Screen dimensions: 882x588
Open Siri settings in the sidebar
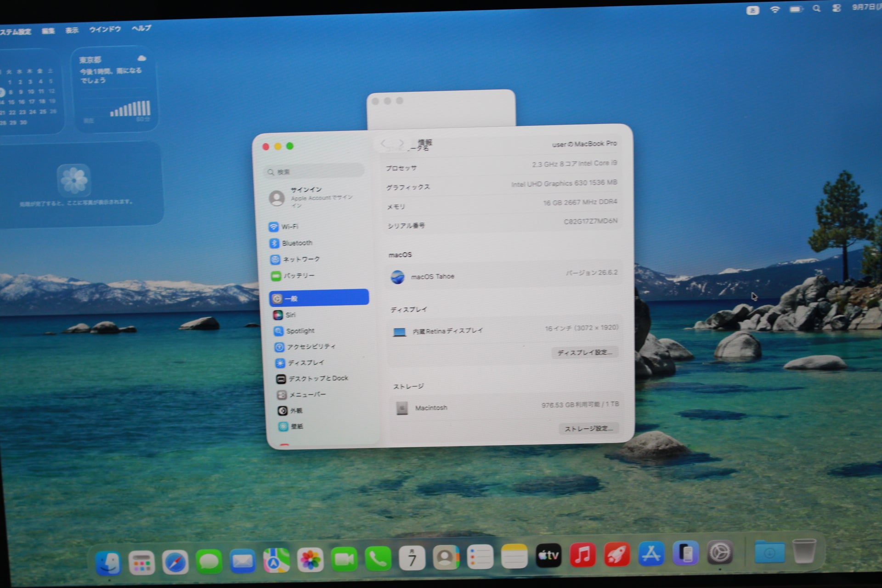point(284,315)
